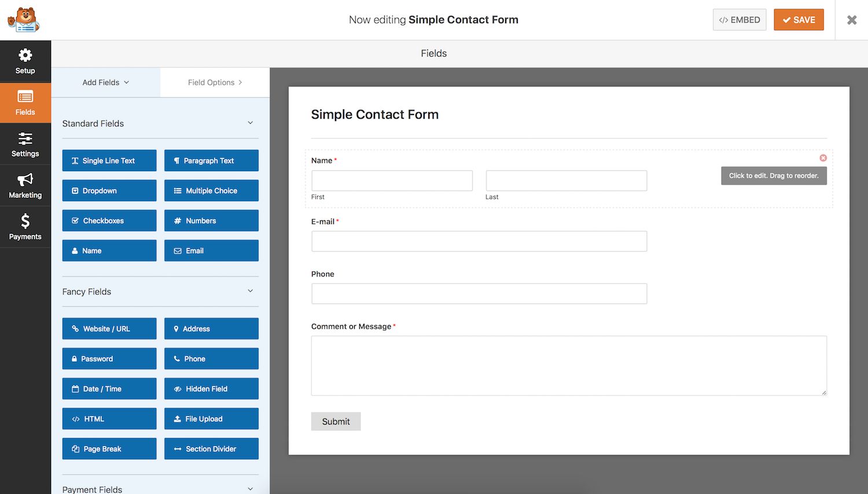The height and width of the screenshot is (494, 868).
Task: Select the Fields sidebar icon
Action: point(25,103)
